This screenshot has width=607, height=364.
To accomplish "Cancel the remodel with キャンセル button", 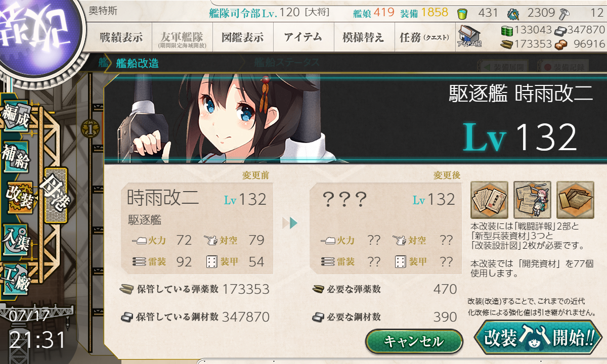I will [x=414, y=341].
